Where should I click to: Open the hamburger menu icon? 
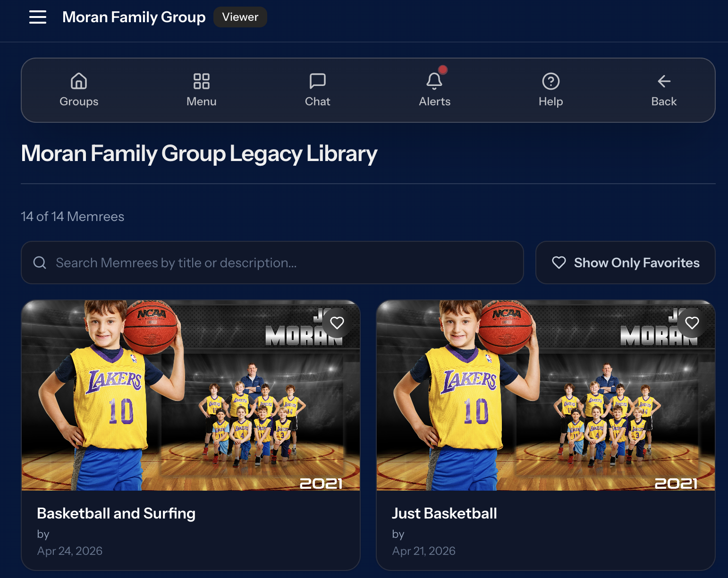pos(38,17)
